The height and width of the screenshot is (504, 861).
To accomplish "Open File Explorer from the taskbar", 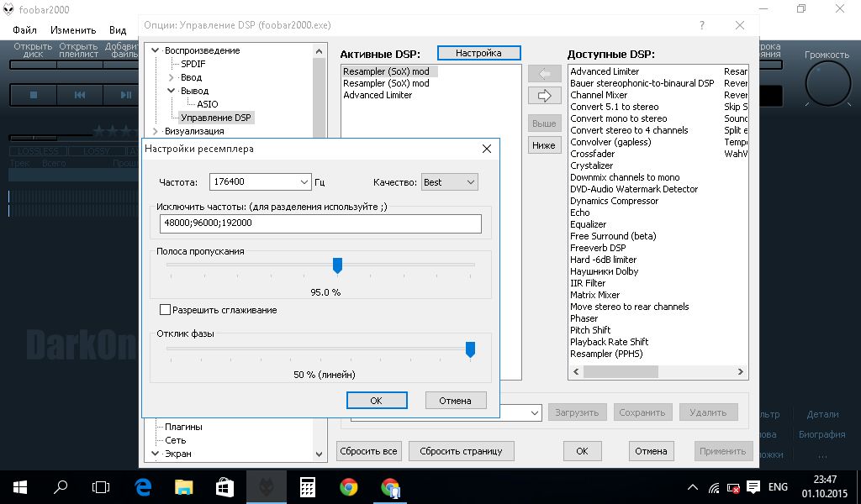I will coord(184,487).
